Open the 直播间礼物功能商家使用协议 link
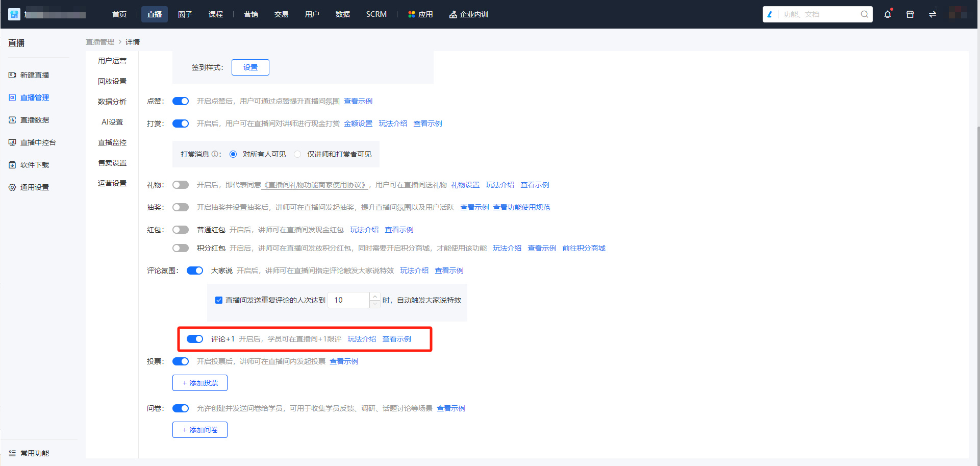Image resolution: width=980 pixels, height=466 pixels. (x=315, y=185)
